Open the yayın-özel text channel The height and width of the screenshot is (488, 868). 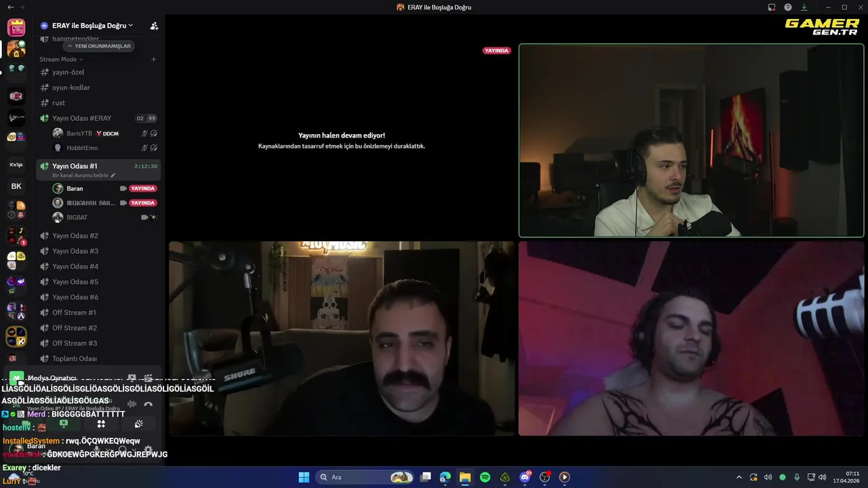point(98,72)
